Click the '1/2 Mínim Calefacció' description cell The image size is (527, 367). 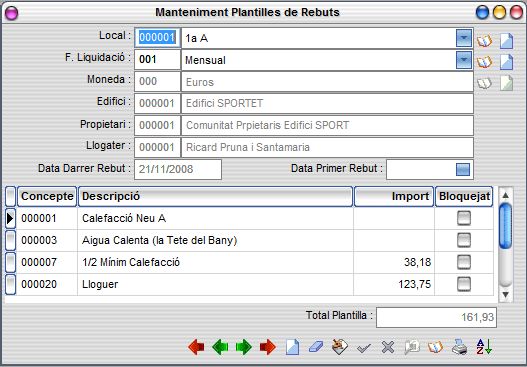[x=215, y=262]
